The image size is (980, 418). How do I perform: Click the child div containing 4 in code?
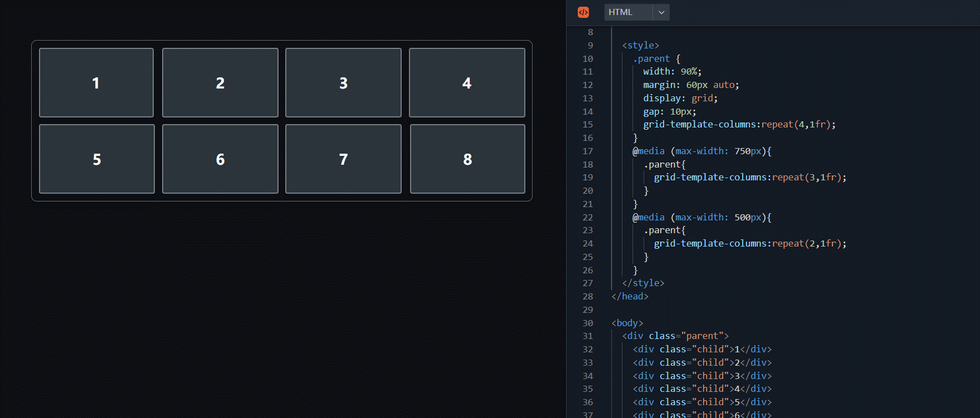coord(703,389)
